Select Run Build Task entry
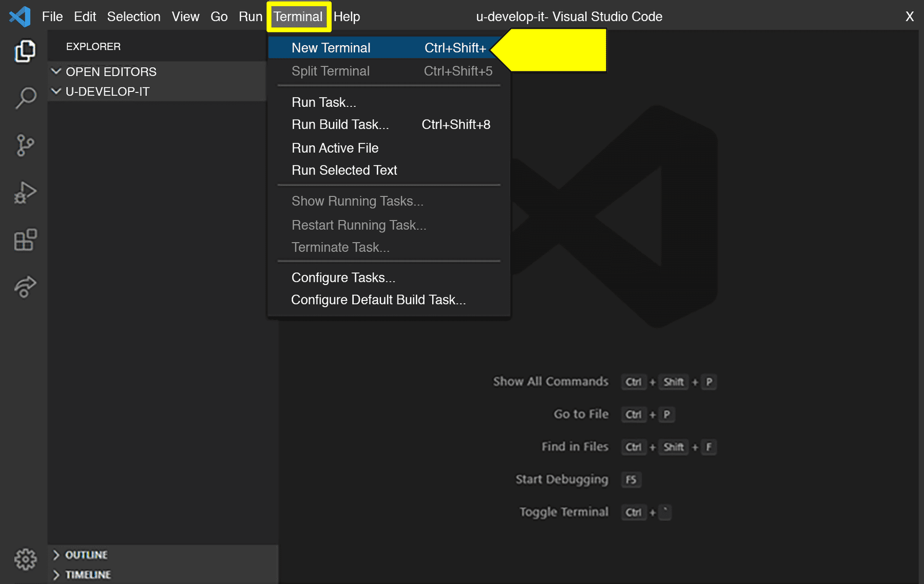Screen dimensions: 924x584 pyautogui.click(x=340, y=124)
